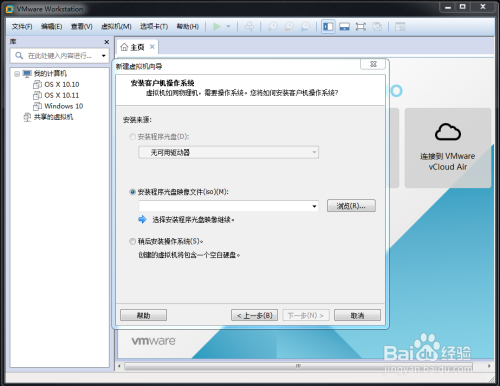Click the OS X 10.10 VM icon

point(37,85)
